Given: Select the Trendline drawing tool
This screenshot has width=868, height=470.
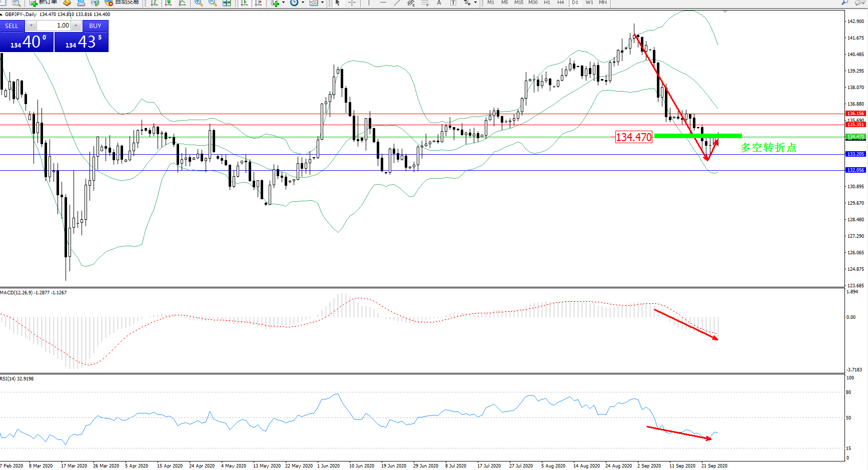Looking at the screenshot, I should [x=397, y=3].
